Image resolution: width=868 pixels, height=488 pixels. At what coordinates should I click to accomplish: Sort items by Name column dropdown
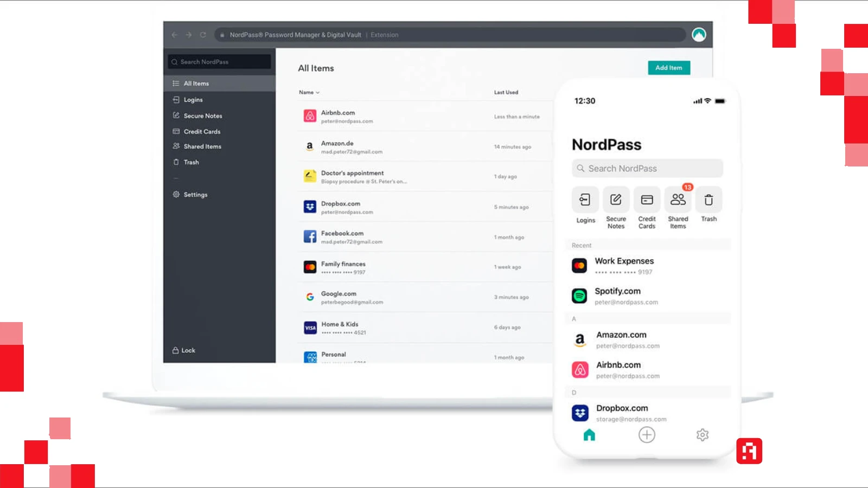coord(309,93)
